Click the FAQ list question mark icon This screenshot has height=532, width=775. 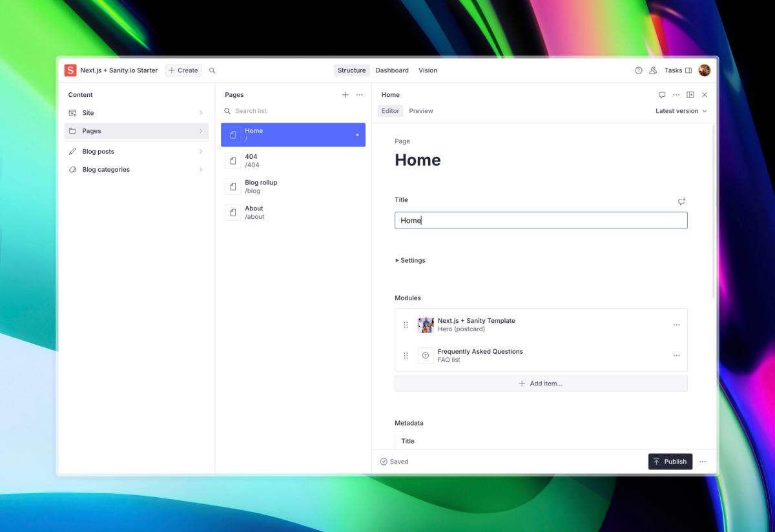pos(426,356)
